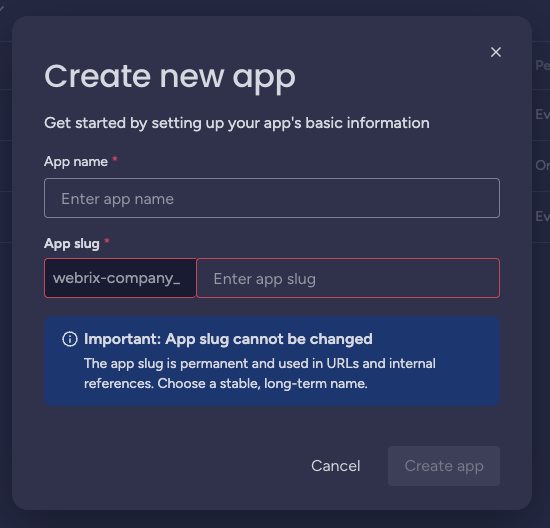Click the 'Get started by setting up' subtitle
The image size is (550, 528).
pos(237,123)
